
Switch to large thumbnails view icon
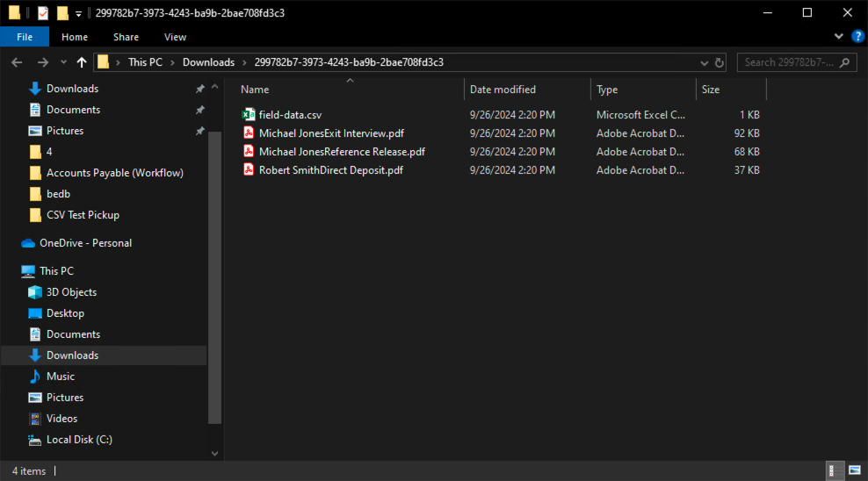pos(854,471)
